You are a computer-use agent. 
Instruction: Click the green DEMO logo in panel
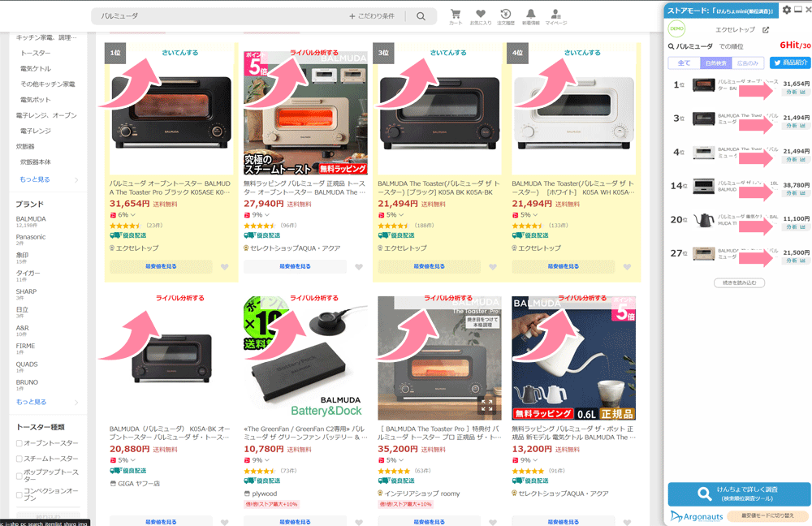click(x=676, y=29)
